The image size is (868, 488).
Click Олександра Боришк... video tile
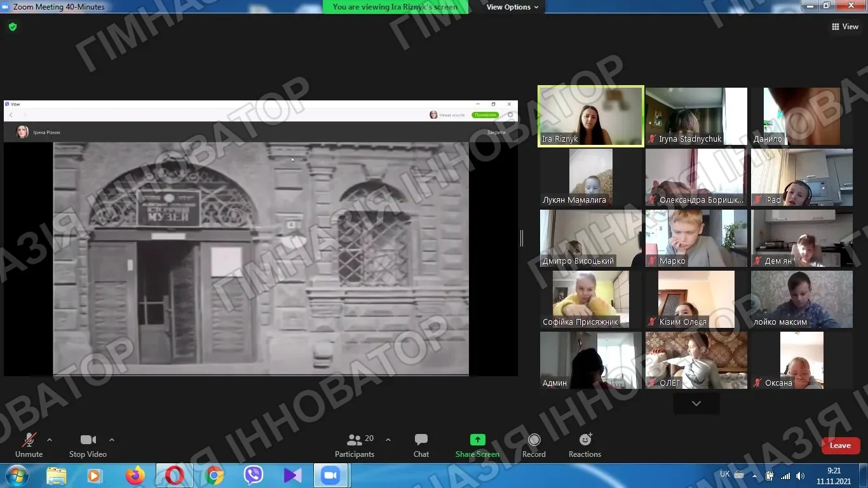tap(696, 177)
